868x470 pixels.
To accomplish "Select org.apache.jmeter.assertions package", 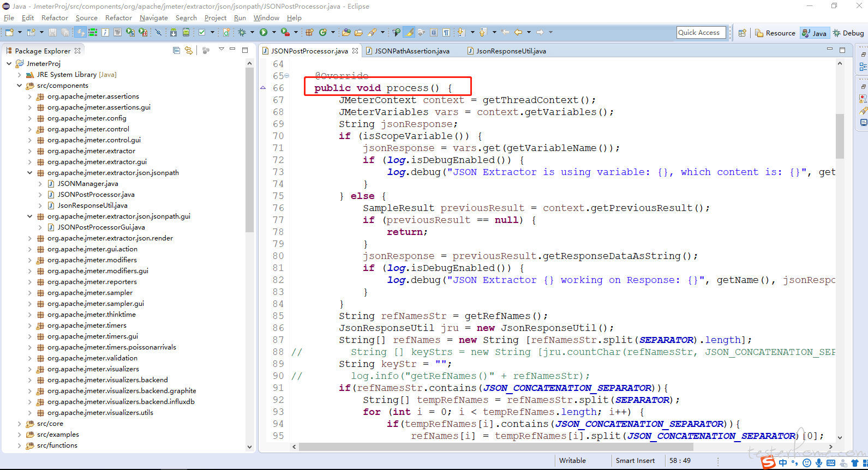I will [93, 97].
